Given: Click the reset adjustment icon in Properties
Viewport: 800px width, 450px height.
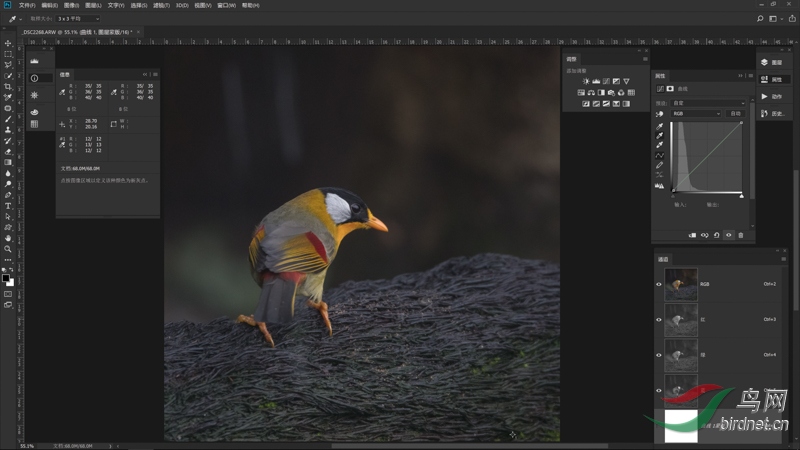Looking at the screenshot, I should click(x=716, y=235).
